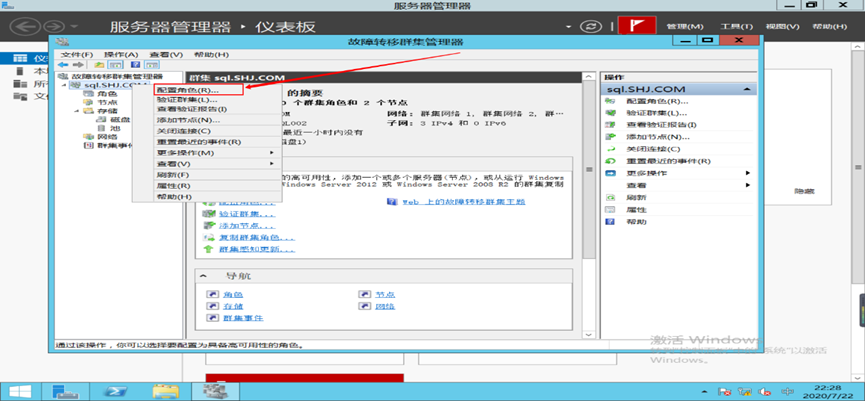Collapse the sql.SHJ.COM tree node
This screenshot has height=401, width=865.
pos(63,85)
